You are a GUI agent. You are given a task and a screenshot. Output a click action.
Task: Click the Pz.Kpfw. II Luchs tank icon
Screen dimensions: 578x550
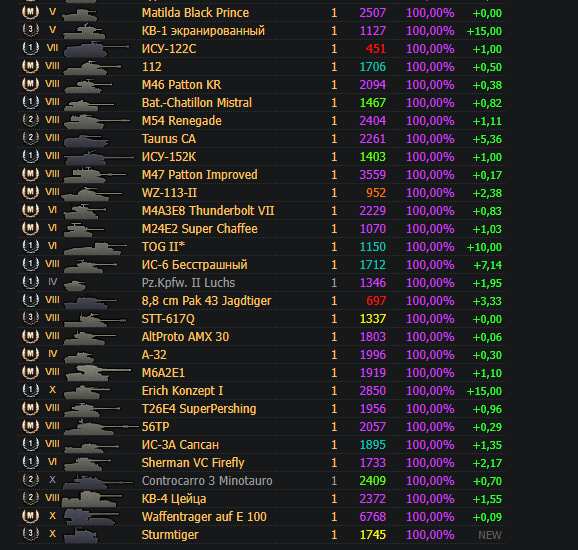coord(75,285)
